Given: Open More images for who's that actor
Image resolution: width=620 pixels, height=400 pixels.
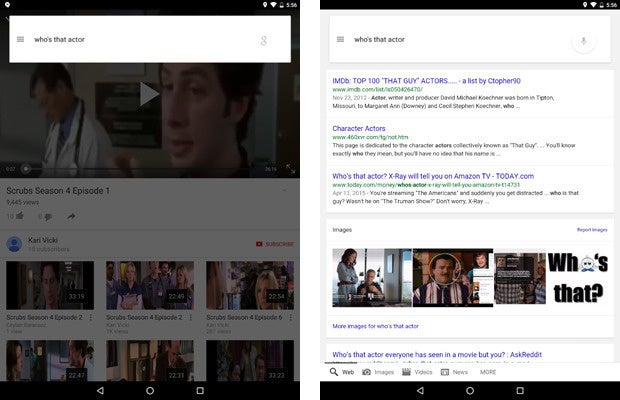Looking at the screenshot, I should coord(375,326).
